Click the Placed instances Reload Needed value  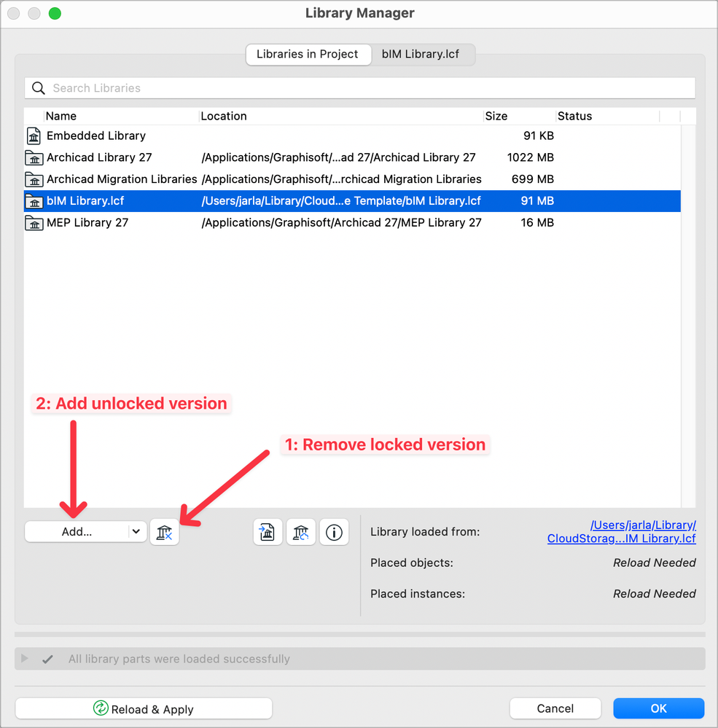[655, 594]
